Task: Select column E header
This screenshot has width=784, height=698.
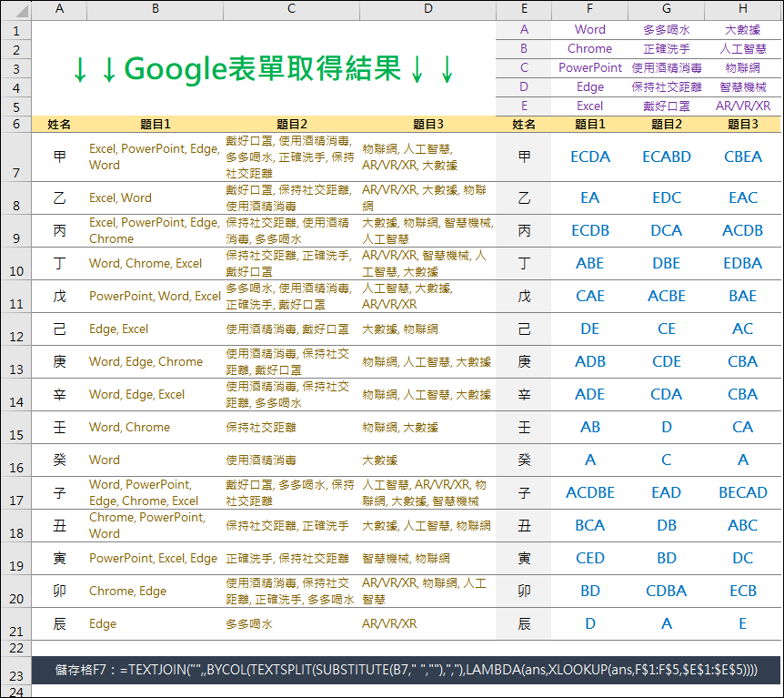Action: 524,9
